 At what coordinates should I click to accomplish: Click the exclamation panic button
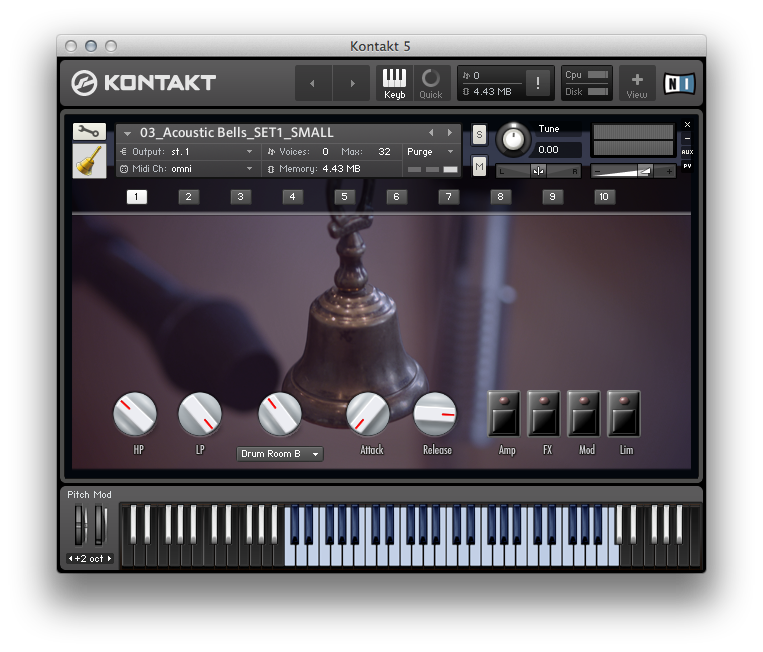coord(538,83)
